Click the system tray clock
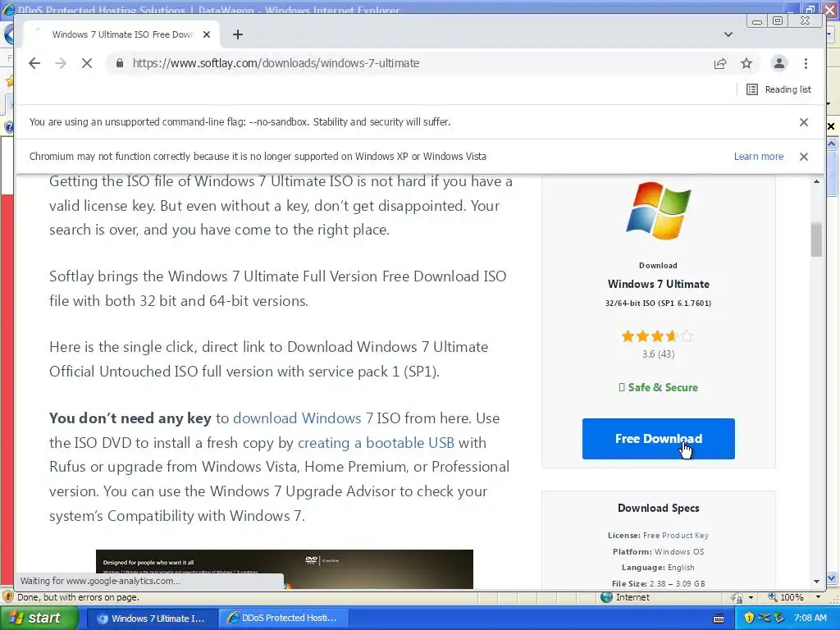The width and height of the screenshot is (840, 630). [x=810, y=618]
